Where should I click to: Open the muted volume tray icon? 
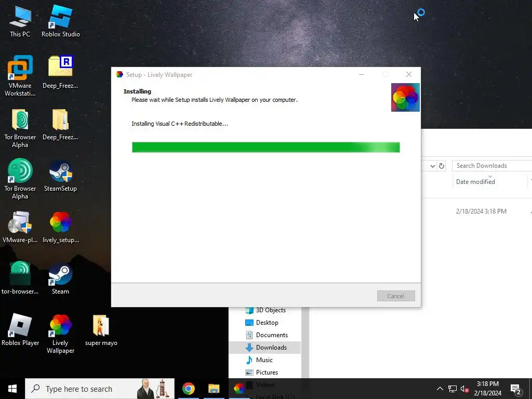tap(464, 389)
